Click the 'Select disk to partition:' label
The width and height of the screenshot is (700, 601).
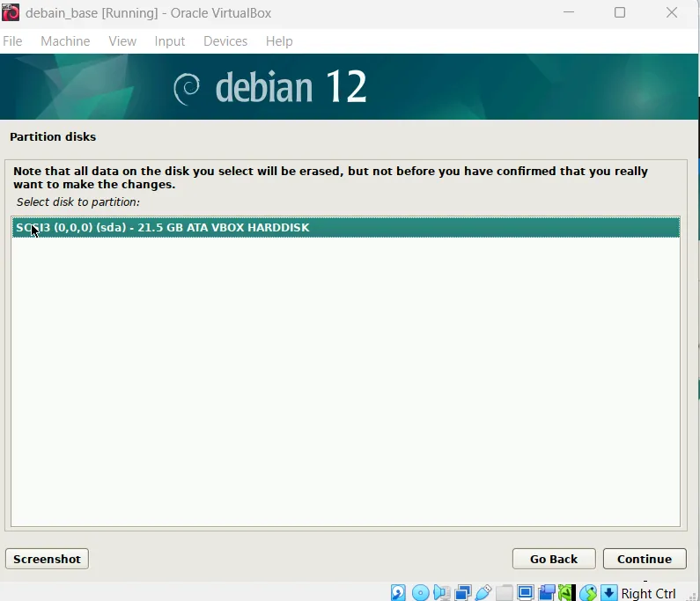(x=78, y=202)
